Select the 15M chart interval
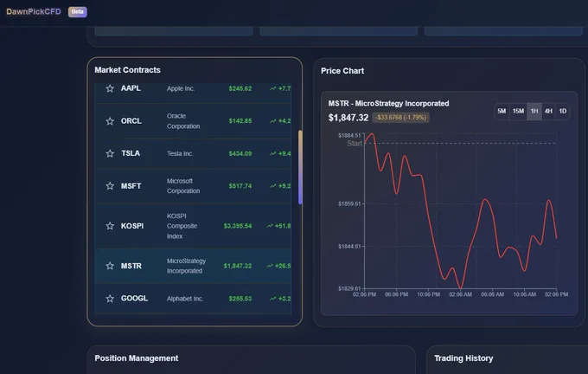The width and height of the screenshot is (588, 374). (518, 111)
